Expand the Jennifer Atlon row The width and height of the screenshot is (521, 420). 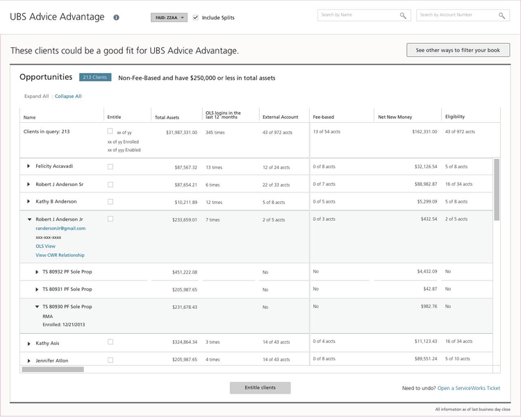coord(29,361)
